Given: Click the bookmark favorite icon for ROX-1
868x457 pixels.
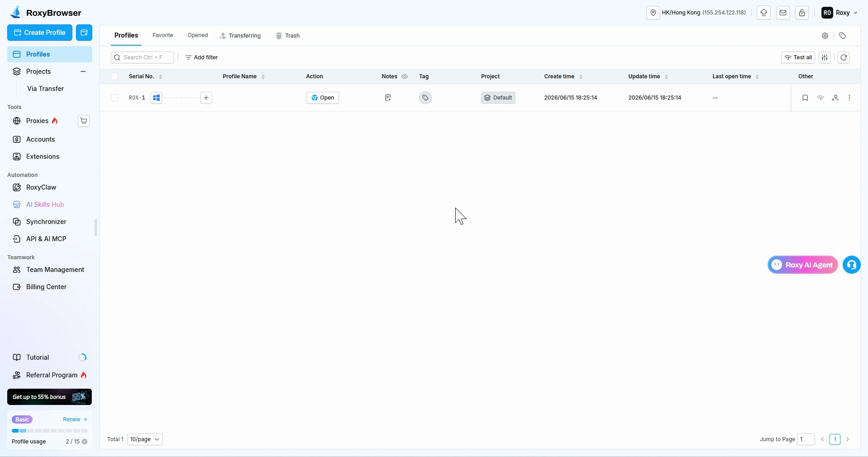Looking at the screenshot, I should point(805,98).
